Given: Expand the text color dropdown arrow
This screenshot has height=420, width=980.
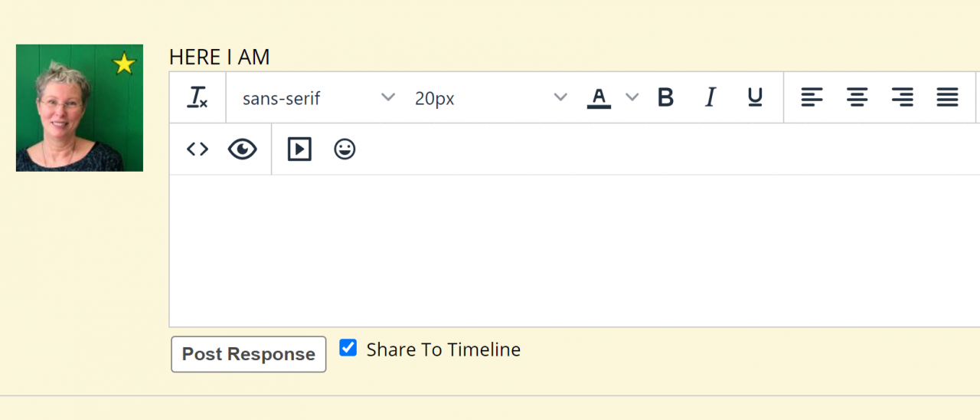Looking at the screenshot, I should (632, 97).
